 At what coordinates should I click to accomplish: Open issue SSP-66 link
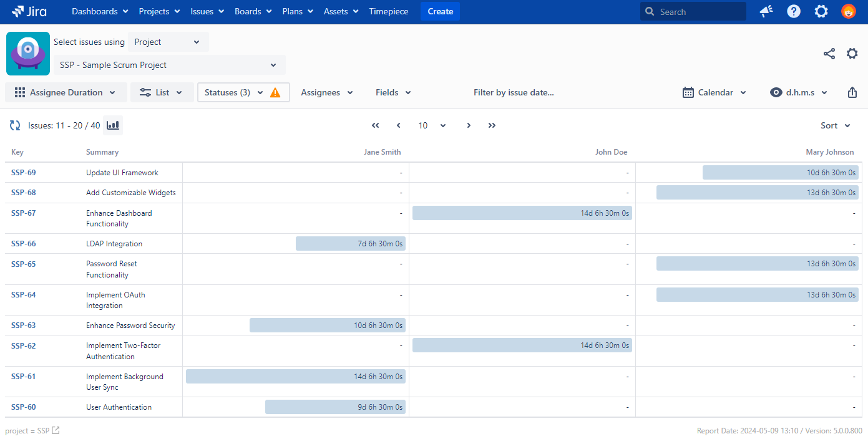pos(24,244)
